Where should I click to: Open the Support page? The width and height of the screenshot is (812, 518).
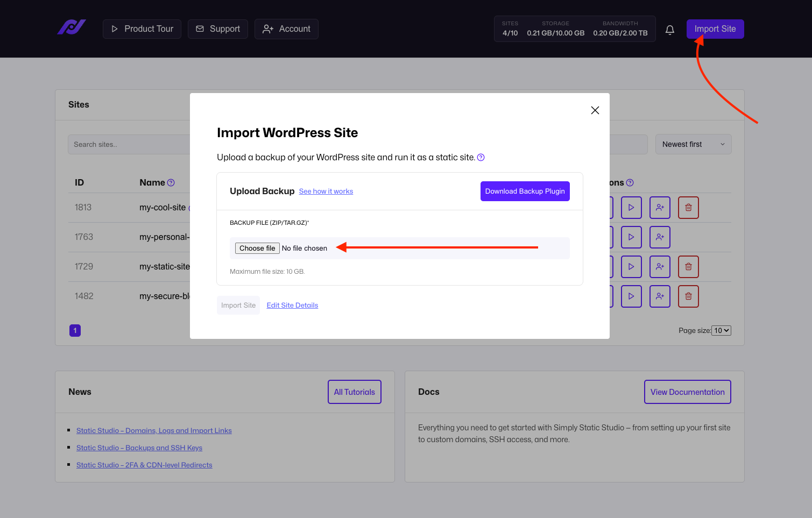(218, 29)
